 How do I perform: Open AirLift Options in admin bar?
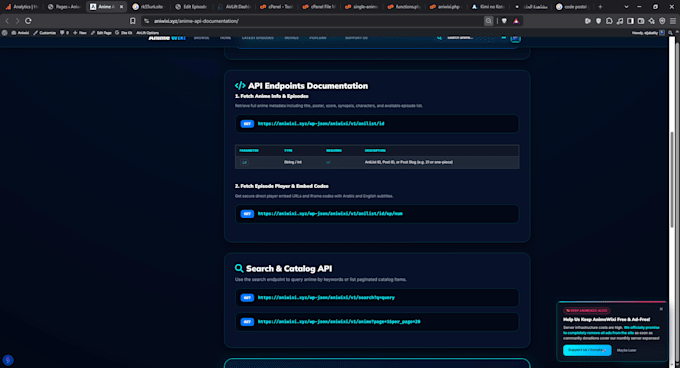pyautogui.click(x=147, y=33)
